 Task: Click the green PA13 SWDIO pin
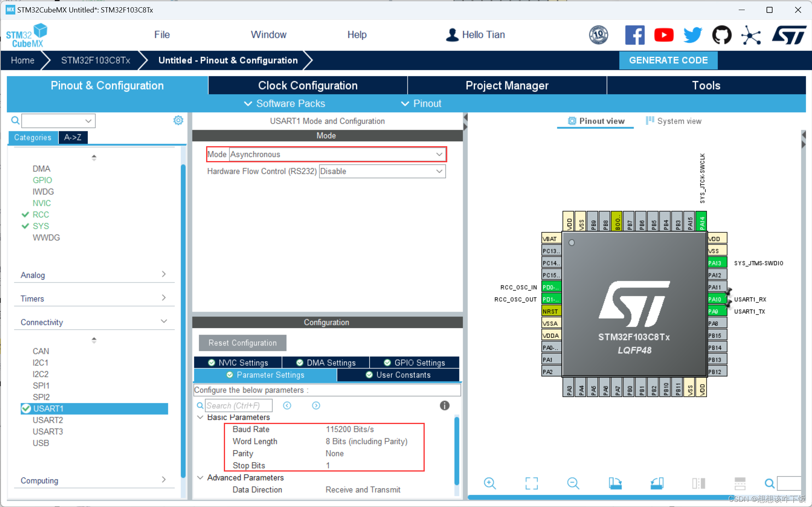pyautogui.click(x=716, y=263)
